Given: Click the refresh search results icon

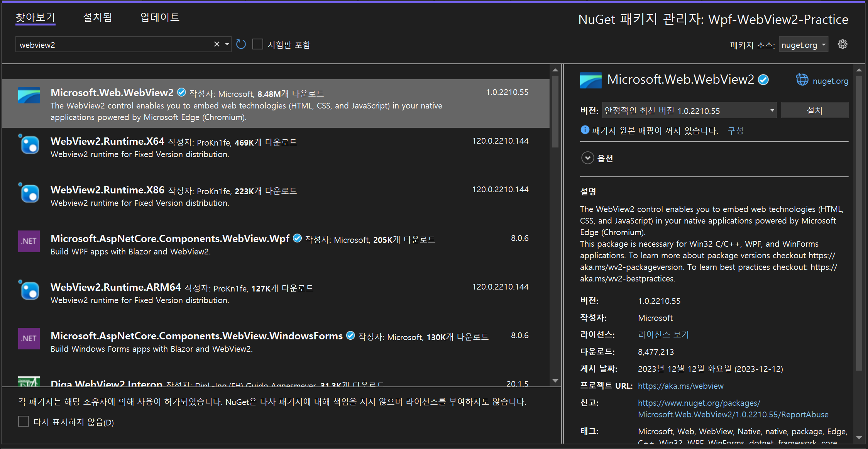Looking at the screenshot, I should (241, 44).
